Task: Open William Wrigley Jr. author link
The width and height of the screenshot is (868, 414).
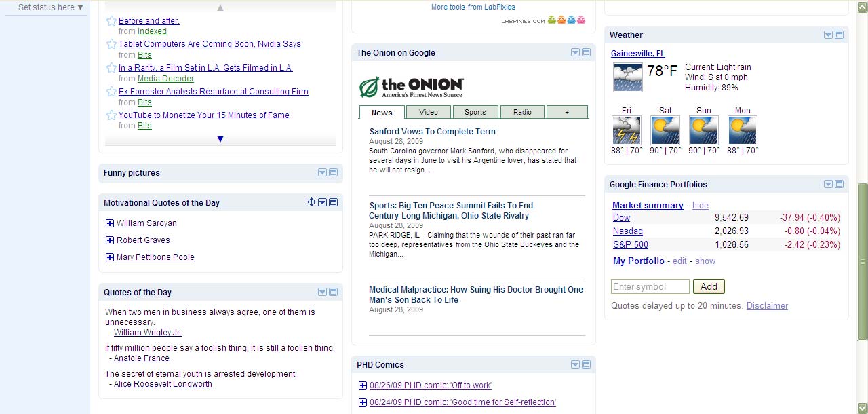Action: [x=148, y=333]
